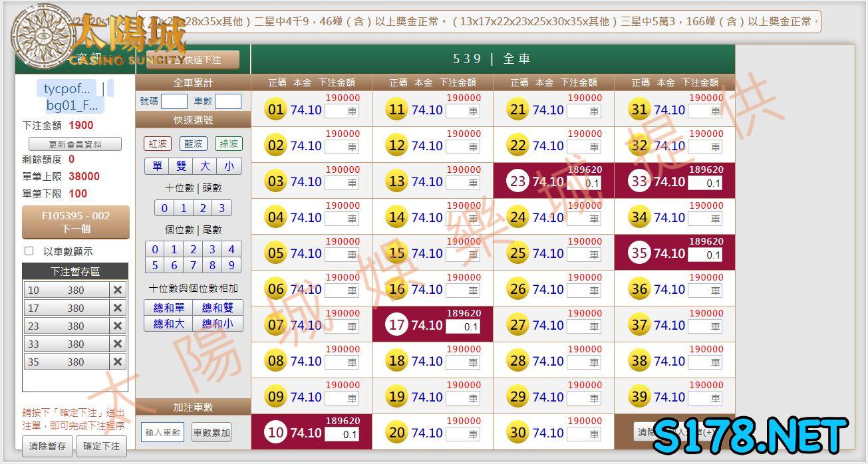Viewport: 868px width, 464px height.
Task: Pick the 藍波 blue wave quick select
Action: tap(193, 144)
